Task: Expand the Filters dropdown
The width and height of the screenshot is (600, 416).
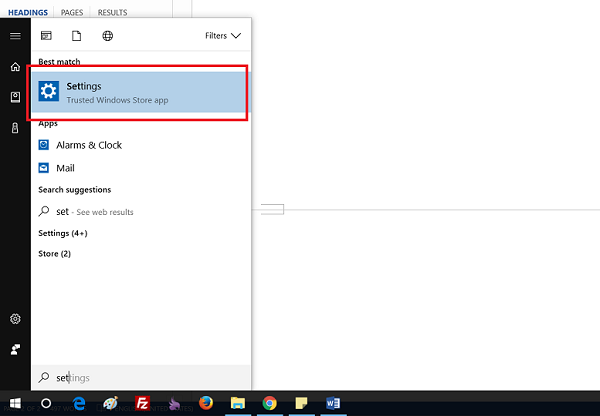Action: (222, 36)
